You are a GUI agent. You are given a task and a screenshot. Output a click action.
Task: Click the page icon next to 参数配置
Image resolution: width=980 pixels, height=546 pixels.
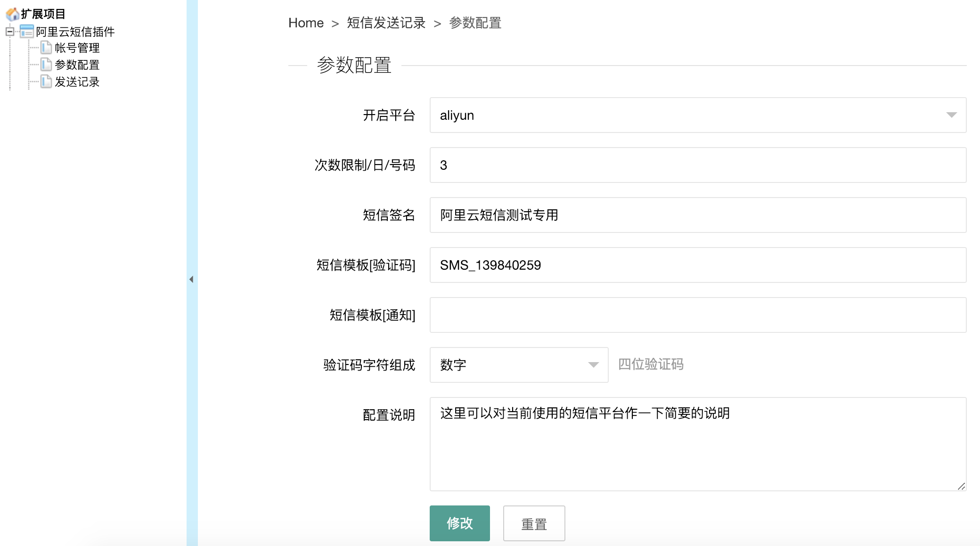(x=46, y=65)
